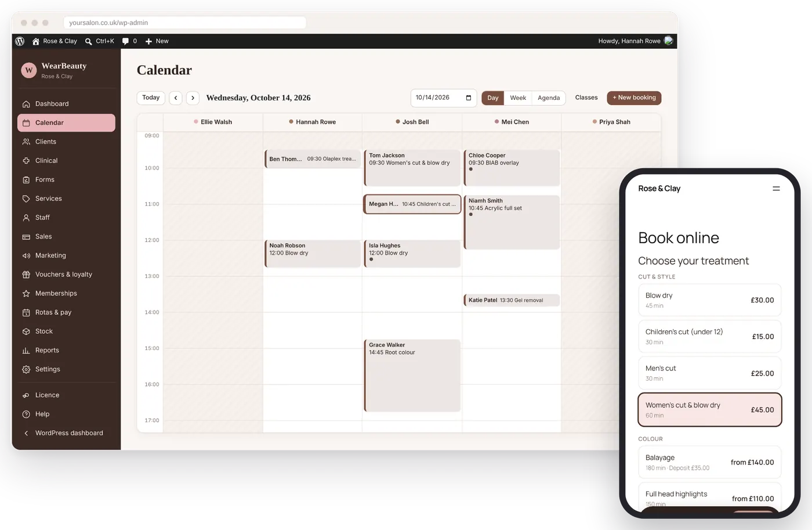Select the Men's cut £25.00 treatment

tap(710, 373)
